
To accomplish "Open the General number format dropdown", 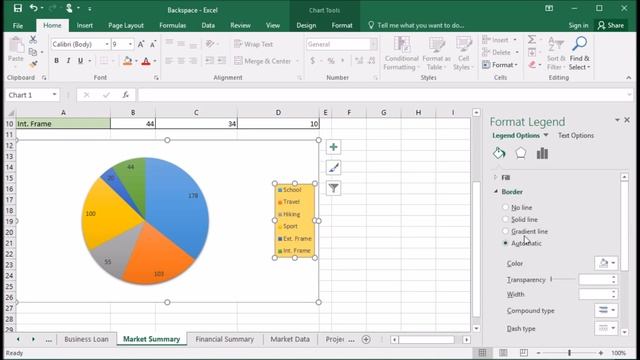I will 373,44.
